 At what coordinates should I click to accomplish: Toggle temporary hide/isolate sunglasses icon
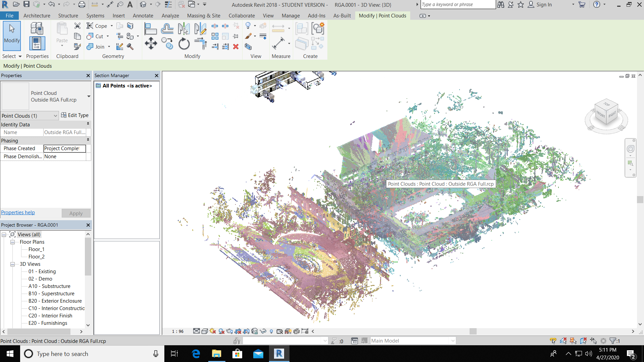click(263, 331)
